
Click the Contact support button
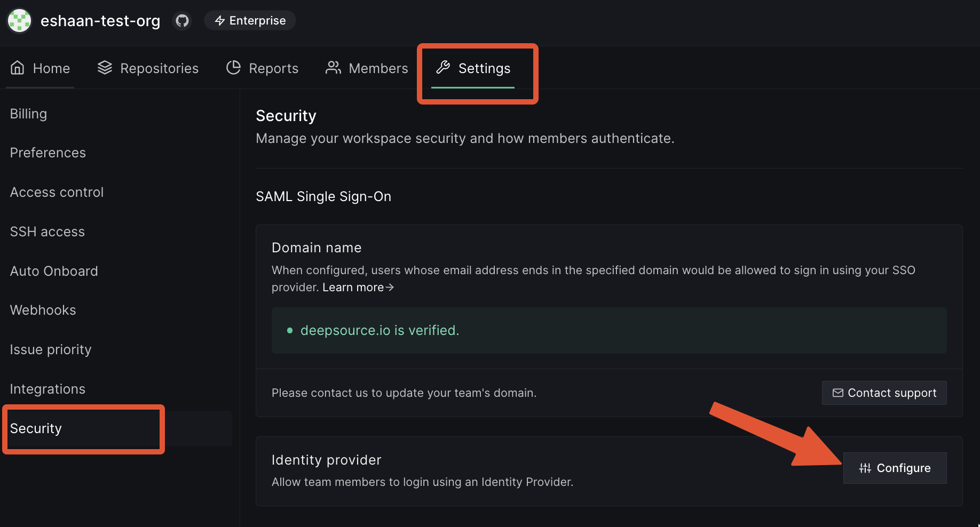[x=884, y=393]
